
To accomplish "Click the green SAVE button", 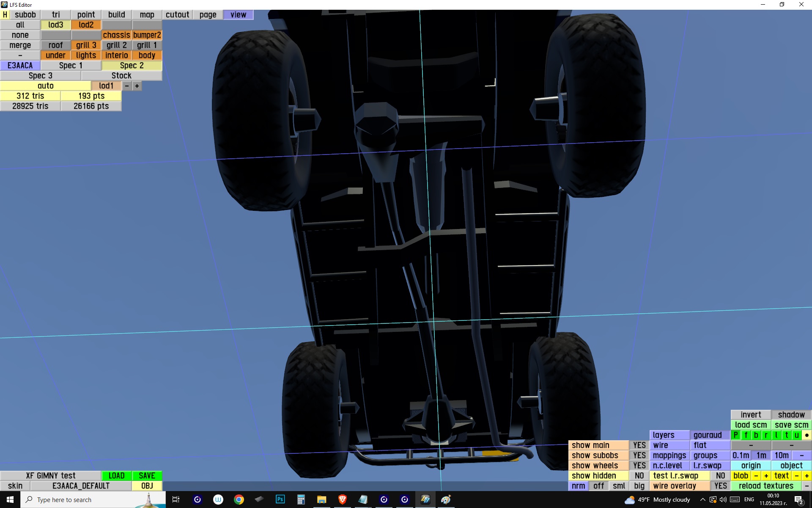I will (147, 475).
